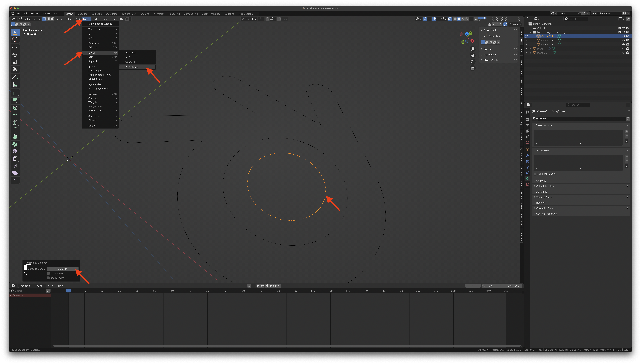Toggle the camera view gizmo

pos(473,62)
